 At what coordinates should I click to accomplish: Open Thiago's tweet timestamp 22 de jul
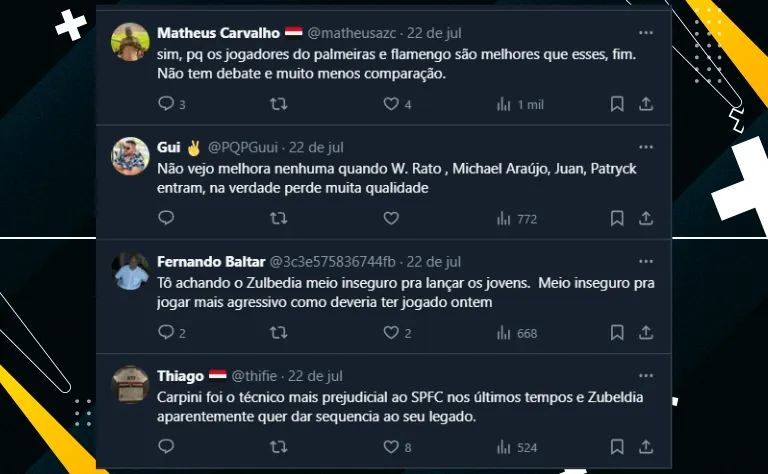tap(315, 376)
